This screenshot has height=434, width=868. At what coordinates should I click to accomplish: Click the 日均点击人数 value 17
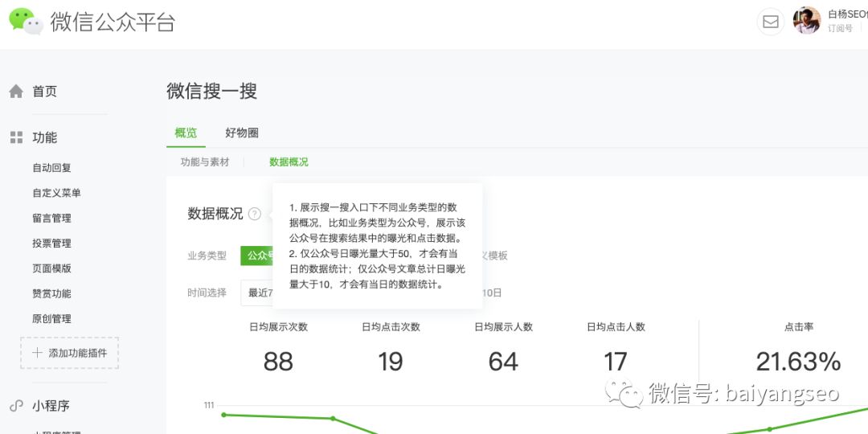(x=616, y=362)
